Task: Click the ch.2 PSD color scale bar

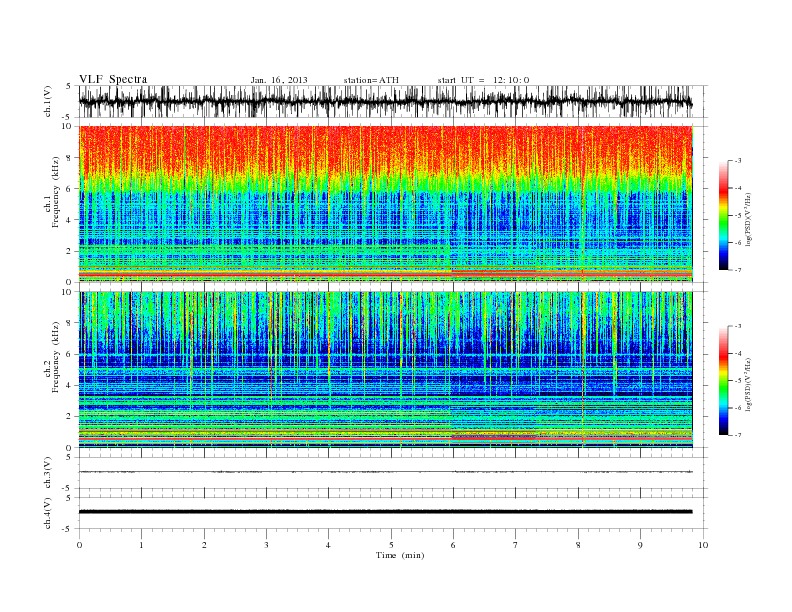Action: (x=724, y=380)
